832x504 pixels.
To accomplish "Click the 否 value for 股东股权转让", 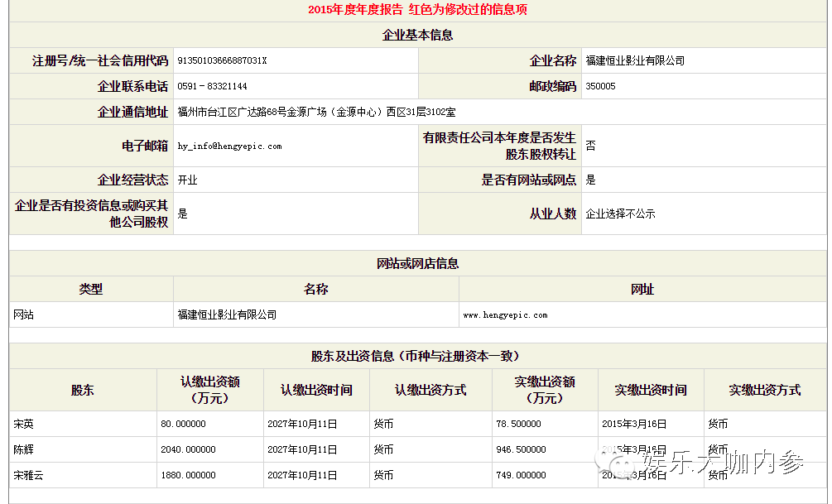I will [x=590, y=146].
